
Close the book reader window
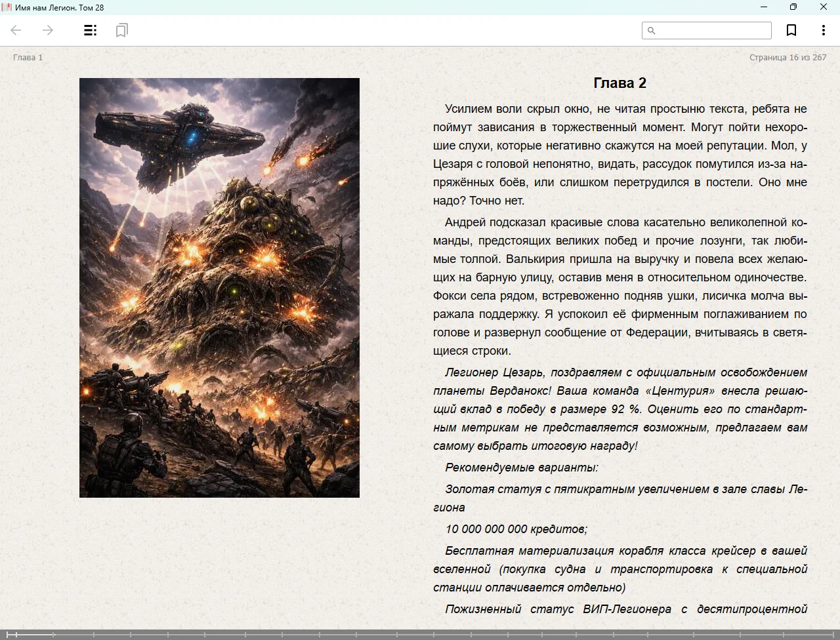[x=824, y=7]
